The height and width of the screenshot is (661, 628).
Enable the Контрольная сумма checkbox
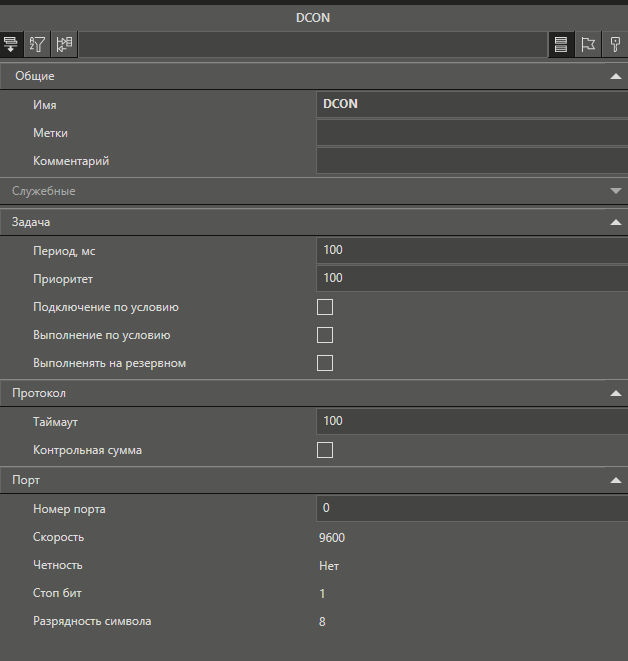point(325,450)
